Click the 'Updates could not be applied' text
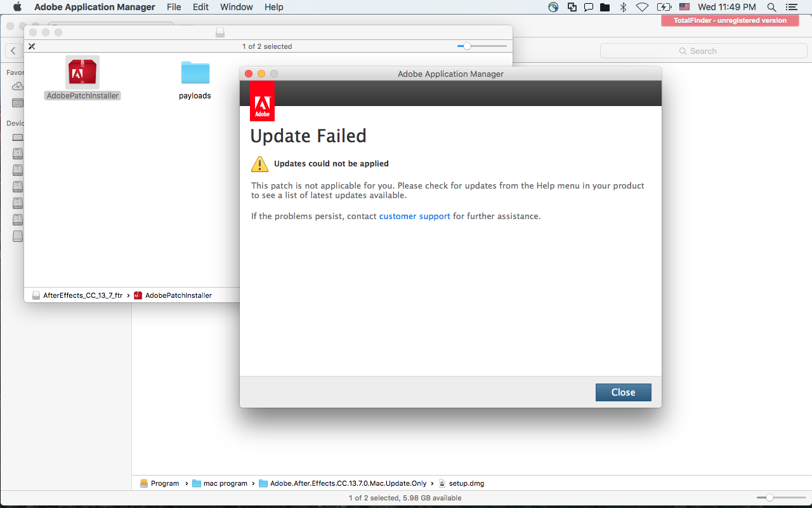Viewport: 812px width, 508px height. (x=331, y=164)
